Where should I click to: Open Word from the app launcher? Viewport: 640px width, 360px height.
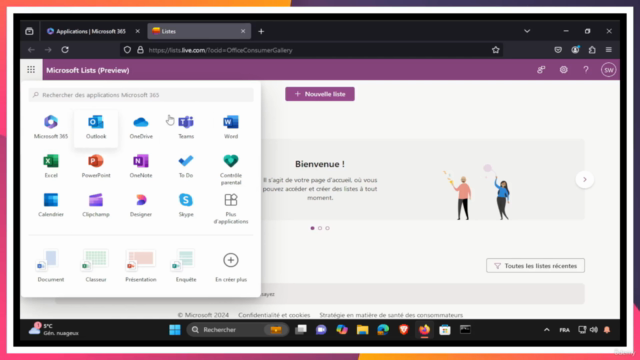coord(231,127)
